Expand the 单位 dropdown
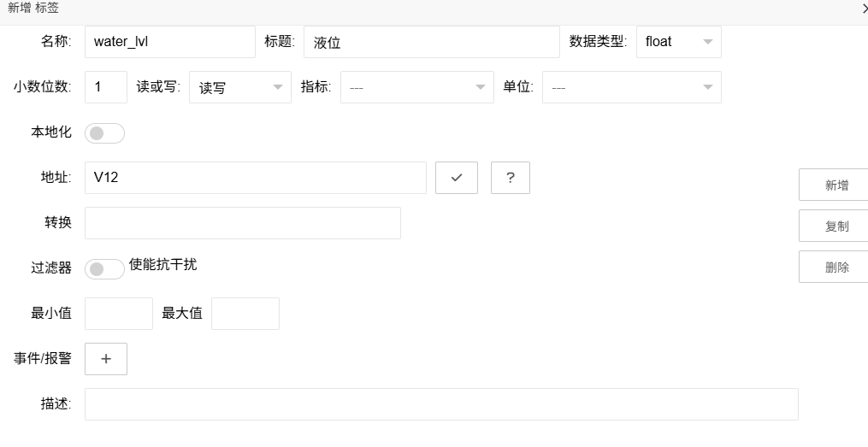Image resolution: width=868 pixels, height=447 pixels. point(632,87)
